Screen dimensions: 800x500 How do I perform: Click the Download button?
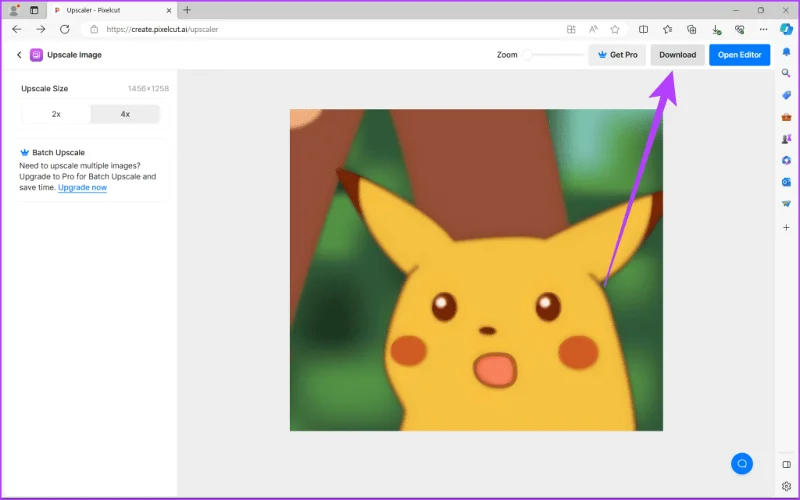coord(678,55)
